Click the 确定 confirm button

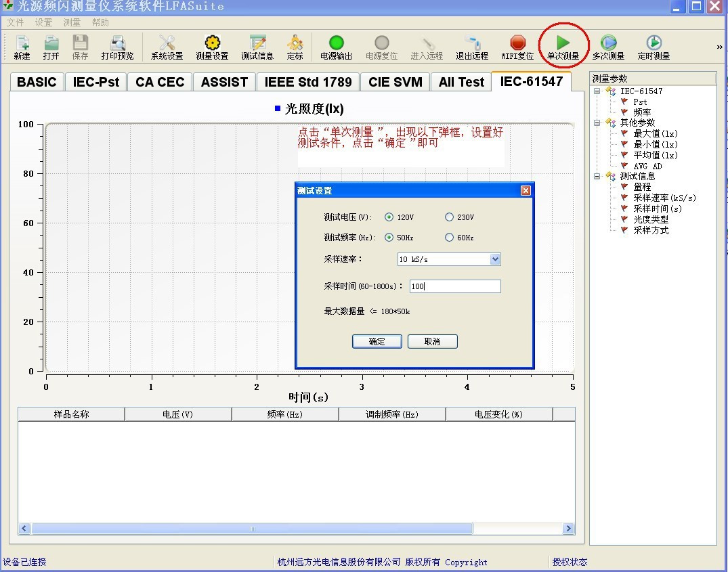click(x=377, y=342)
